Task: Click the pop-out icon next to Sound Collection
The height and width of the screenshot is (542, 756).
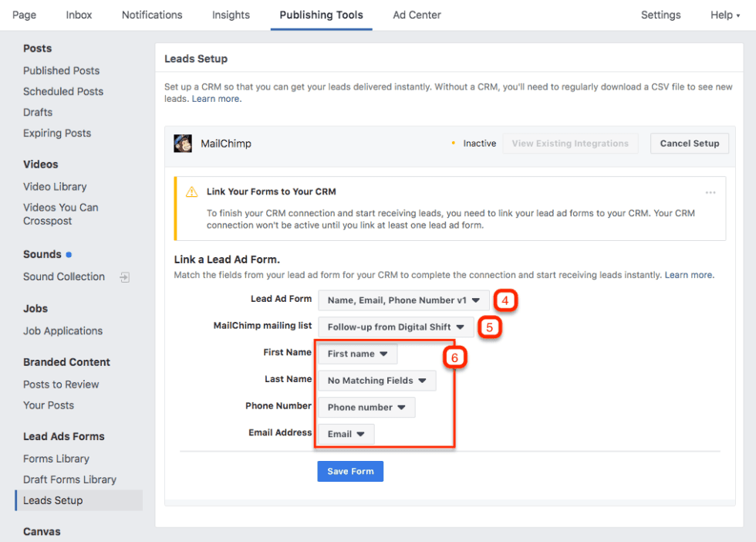Action: (x=125, y=277)
